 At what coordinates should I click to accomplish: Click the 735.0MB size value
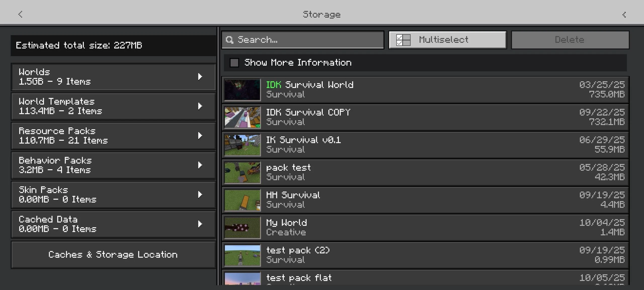point(607,94)
